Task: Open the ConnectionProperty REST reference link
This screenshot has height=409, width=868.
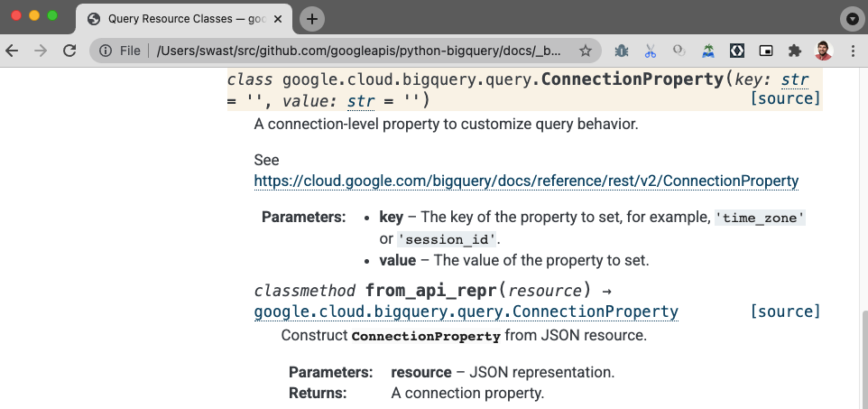Action: click(x=526, y=181)
